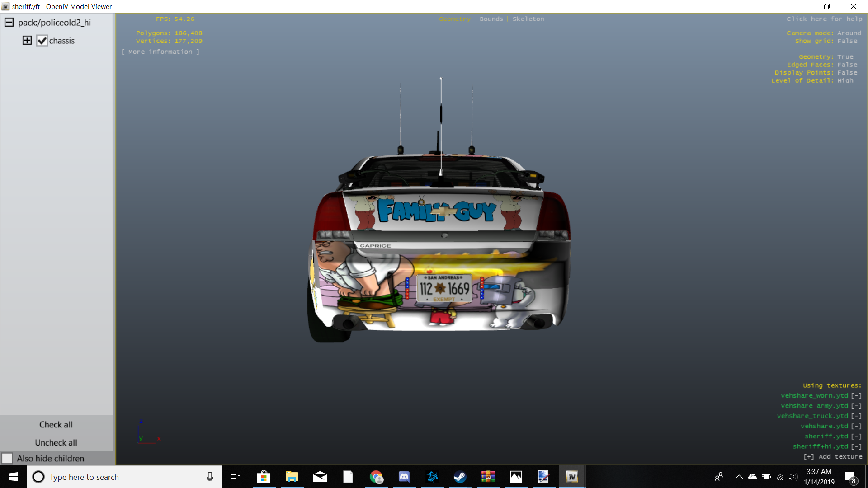Collapse the pack:/policeold2_hi node
The image size is (868, 488).
coord(9,23)
